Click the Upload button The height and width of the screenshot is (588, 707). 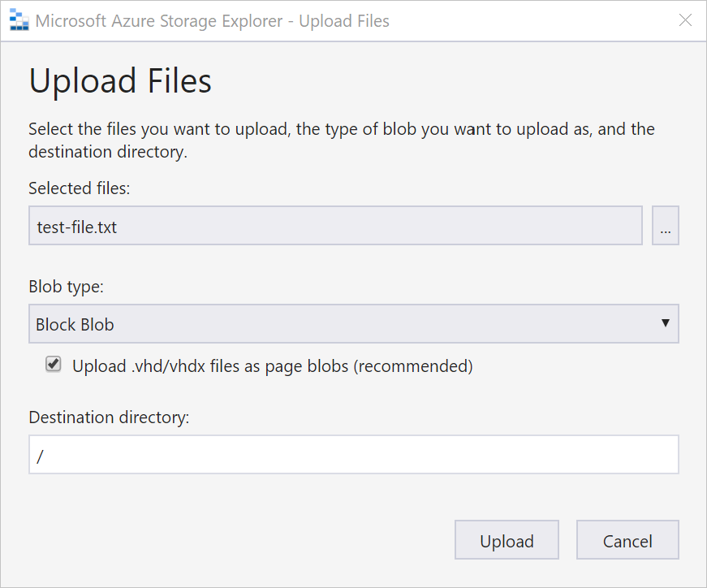click(x=507, y=540)
